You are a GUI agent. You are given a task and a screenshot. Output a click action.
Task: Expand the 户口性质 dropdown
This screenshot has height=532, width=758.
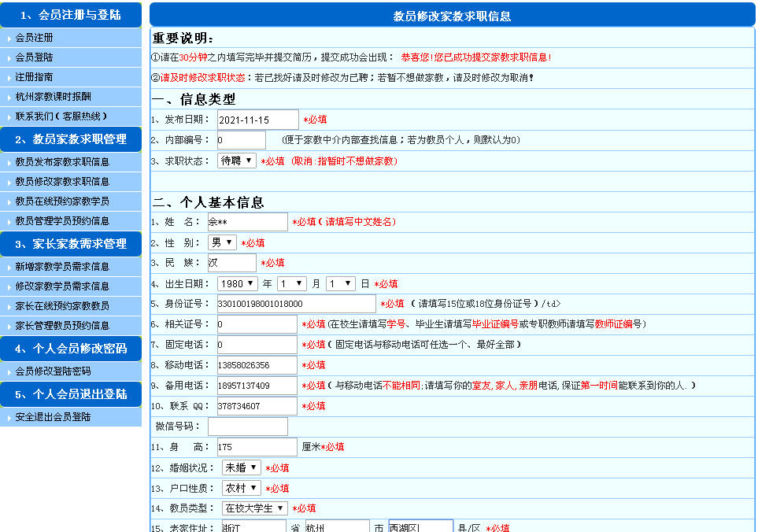241,488
